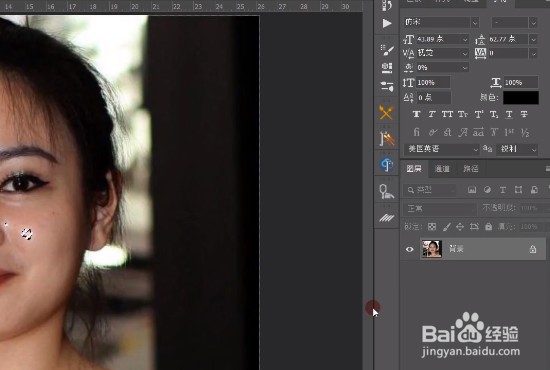
Task: Lock layer position move icon
Action: click(x=460, y=227)
